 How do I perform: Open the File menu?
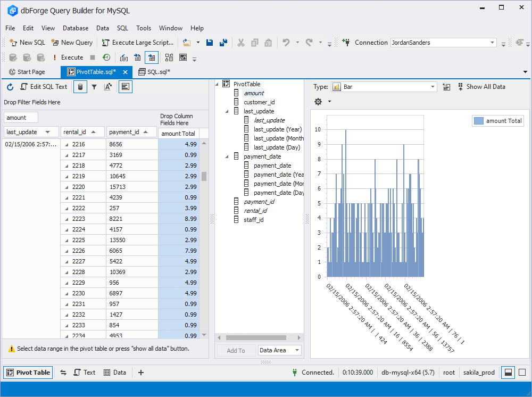tap(10, 28)
